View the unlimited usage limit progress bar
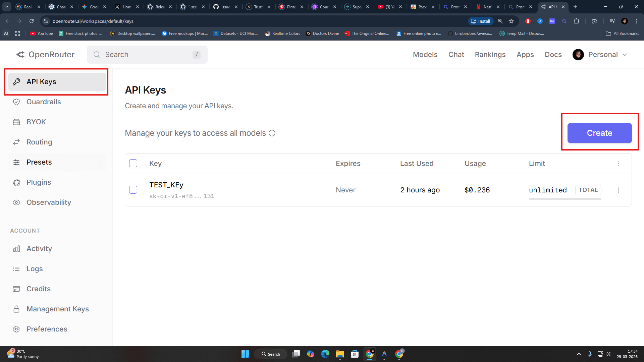Viewport: 644px width, 362px height. pyautogui.click(x=565, y=199)
